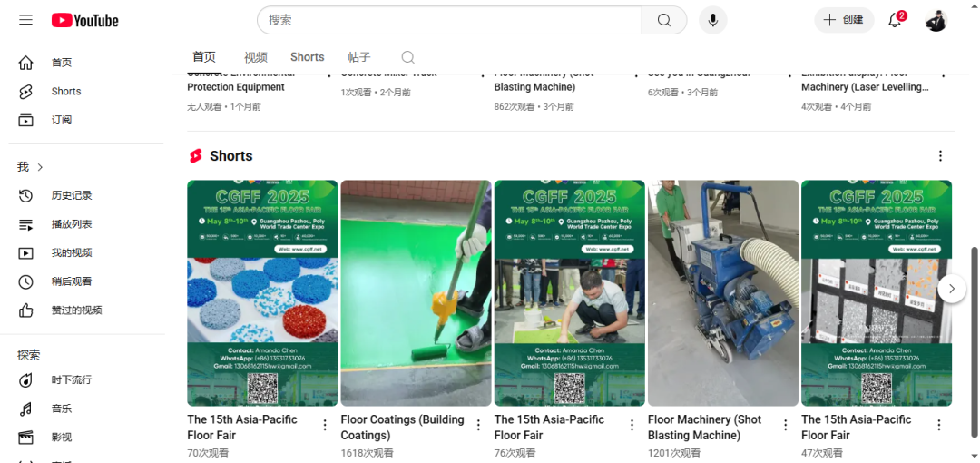Image resolution: width=980 pixels, height=463 pixels.
Task: Click the 创建 create button
Action: (844, 20)
